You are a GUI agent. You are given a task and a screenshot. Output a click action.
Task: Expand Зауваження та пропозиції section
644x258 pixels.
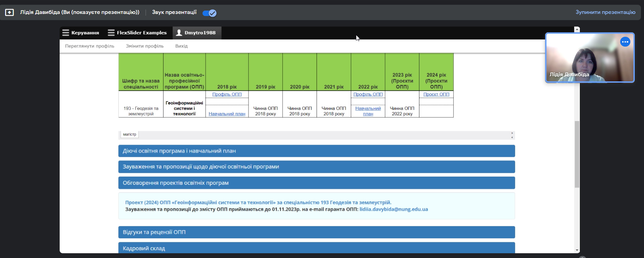pyautogui.click(x=316, y=167)
